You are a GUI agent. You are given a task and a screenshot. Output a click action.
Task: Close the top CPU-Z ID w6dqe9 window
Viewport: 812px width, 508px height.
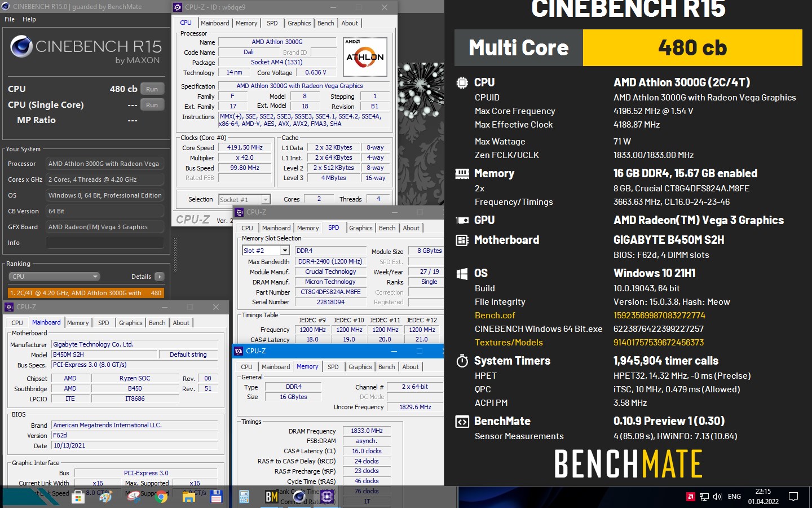pos(384,7)
